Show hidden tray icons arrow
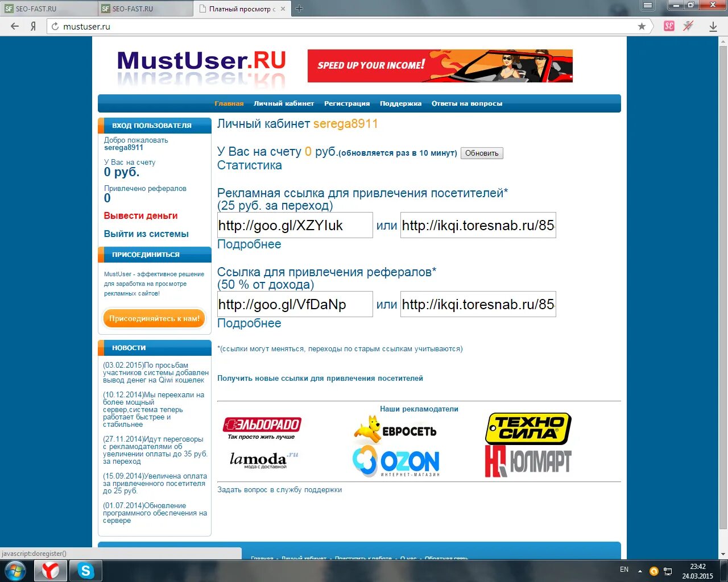This screenshot has width=728, height=582. [x=640, y=571]
